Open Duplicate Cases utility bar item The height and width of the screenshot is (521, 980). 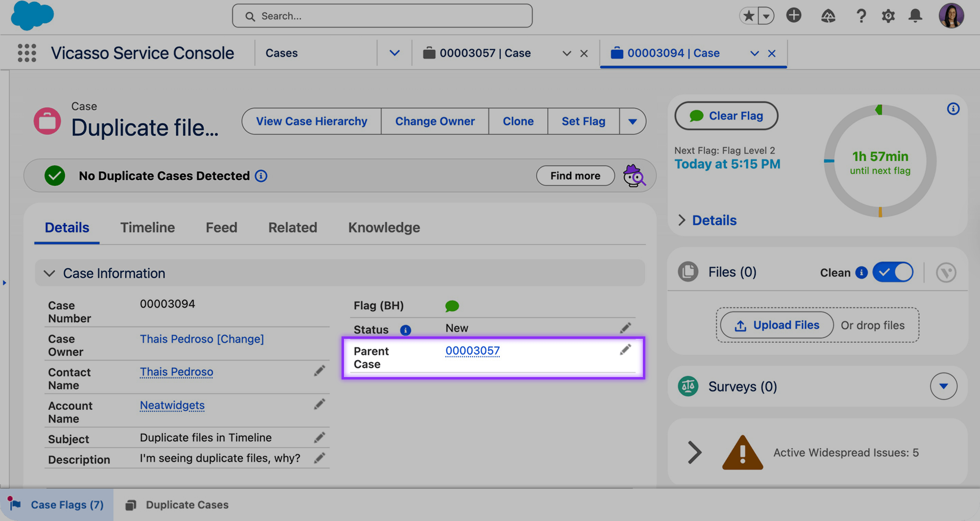tap(177, 505)
